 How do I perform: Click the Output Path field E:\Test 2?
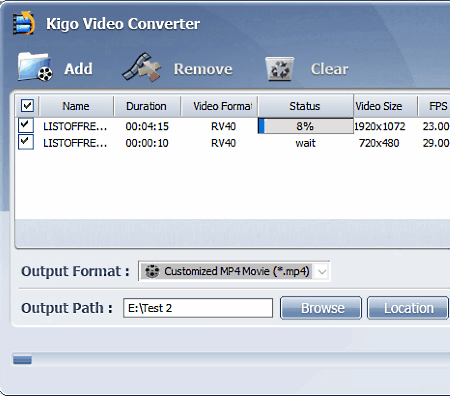[198, 308]
